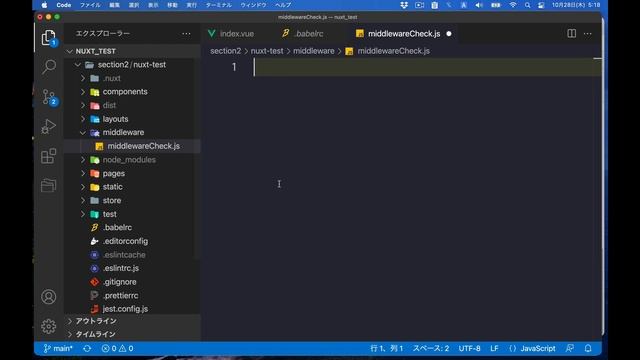Collapse the NUXT_TEST root section
This screenshot has width=640, height=360.
tap(70, 51)
